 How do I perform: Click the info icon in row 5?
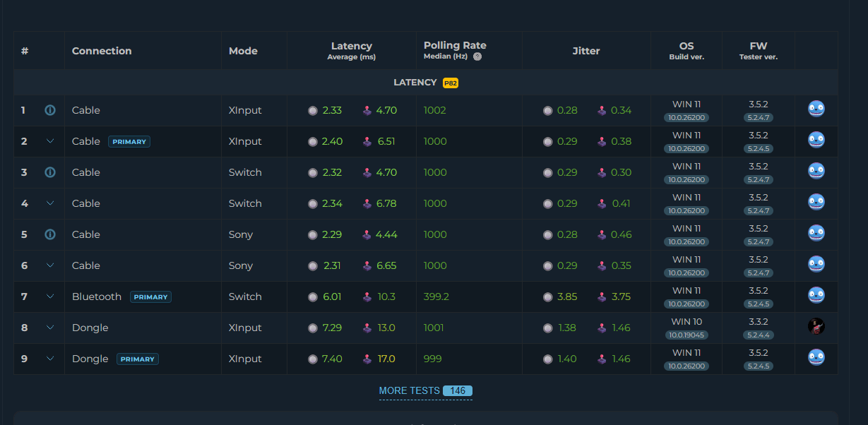[50, 234]
